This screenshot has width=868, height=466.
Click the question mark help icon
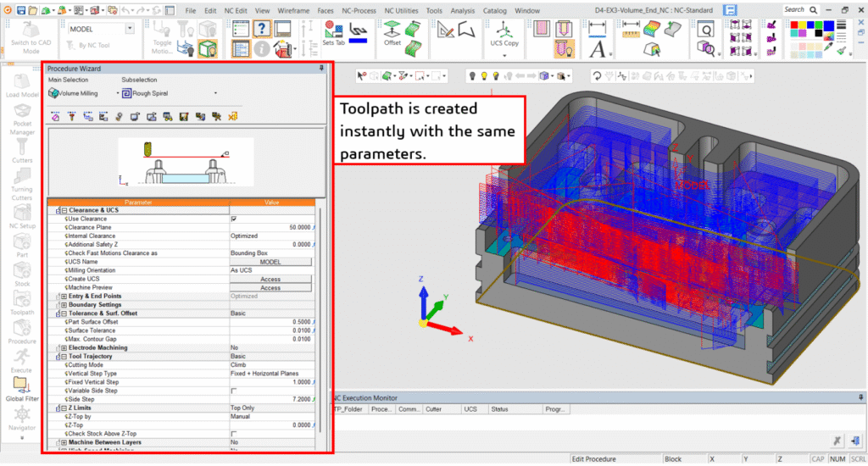pos(262,29)
